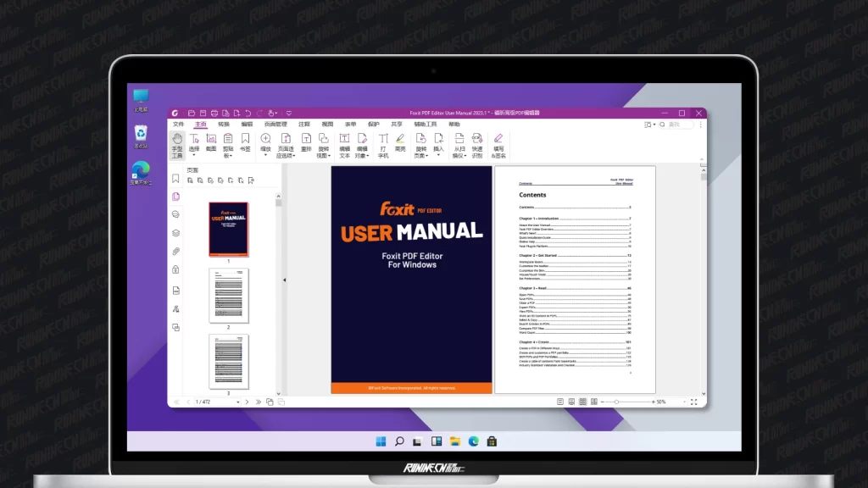Click the Typewriter tool (打字机)
The image size is (868, 488).
383,144
